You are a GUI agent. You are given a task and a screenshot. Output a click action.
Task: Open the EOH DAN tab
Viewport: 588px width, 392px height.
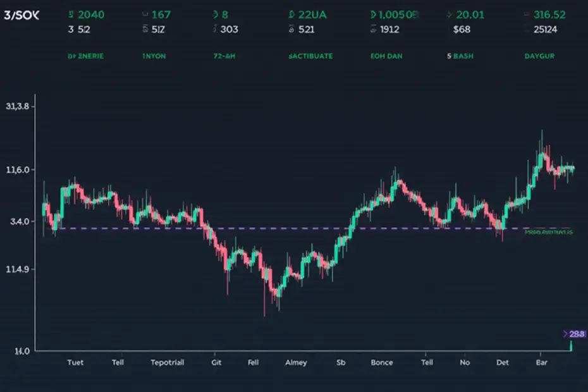tap(386, 56)
